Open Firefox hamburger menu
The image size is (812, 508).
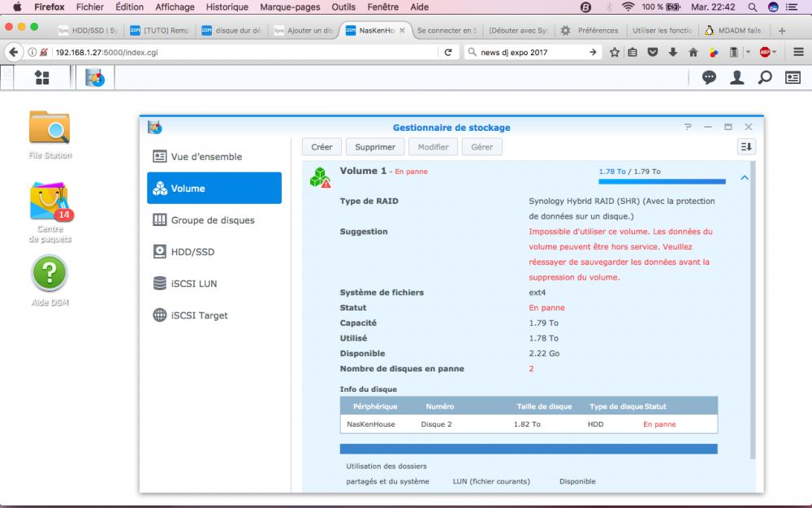[798, 52]
